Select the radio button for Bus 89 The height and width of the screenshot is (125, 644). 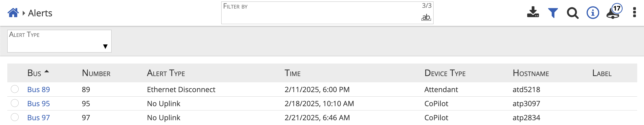coord(15,89)
